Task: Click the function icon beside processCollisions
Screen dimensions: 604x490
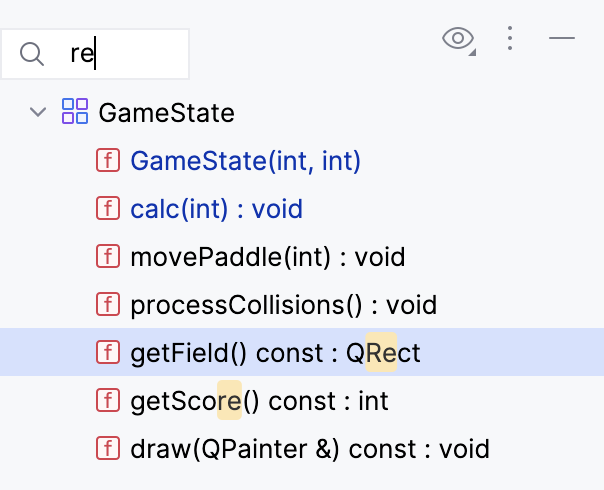Action: 107,305
